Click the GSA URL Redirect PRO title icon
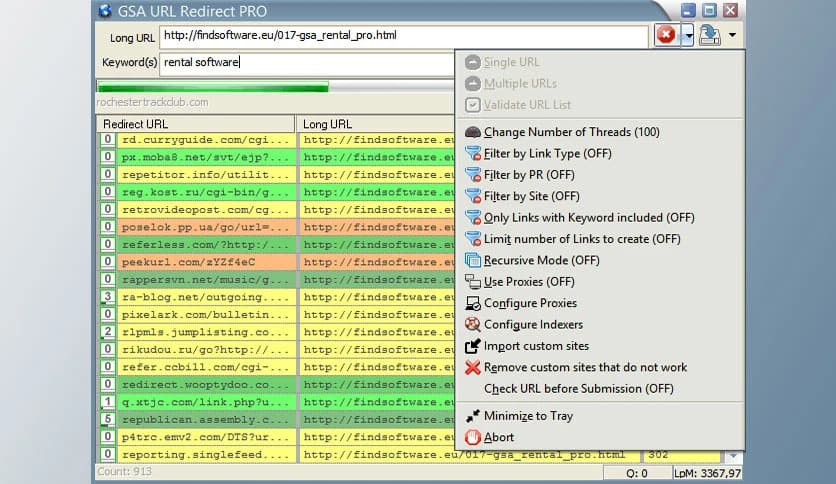 point(105,11)
